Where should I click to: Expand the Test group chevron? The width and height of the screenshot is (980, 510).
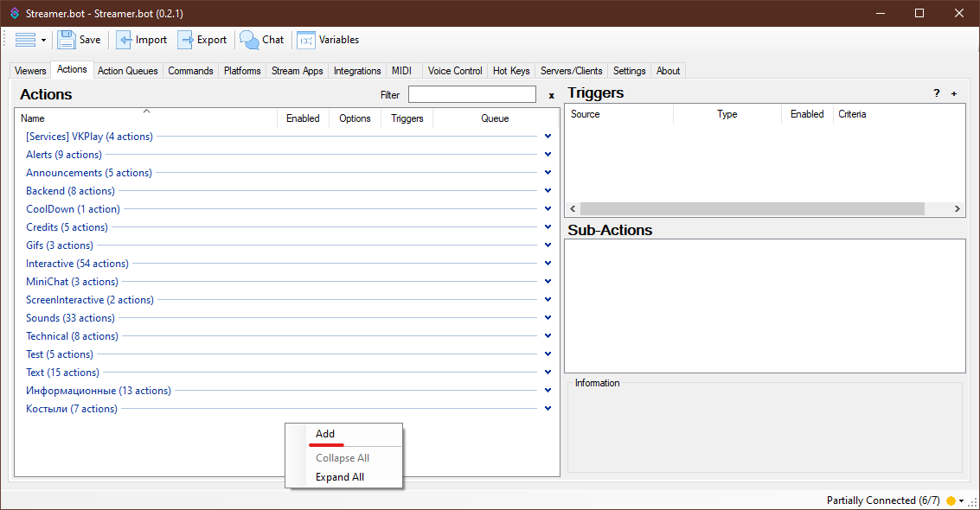click(x=548, y=354)
